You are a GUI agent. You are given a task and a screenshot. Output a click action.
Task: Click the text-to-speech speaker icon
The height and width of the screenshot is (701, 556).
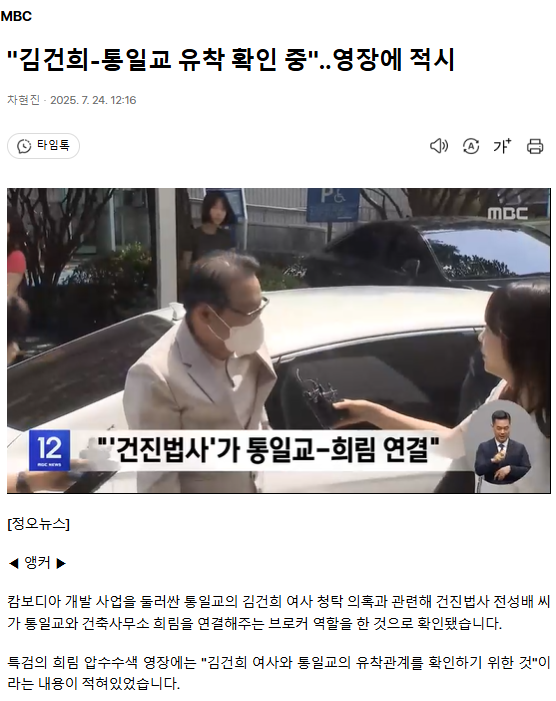(438, 146)
